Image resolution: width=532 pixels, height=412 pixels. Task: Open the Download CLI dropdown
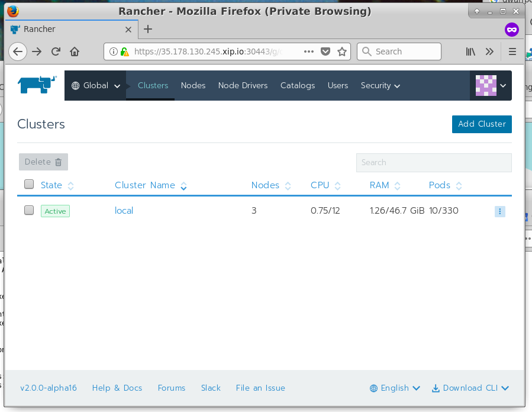coord(470,388)
